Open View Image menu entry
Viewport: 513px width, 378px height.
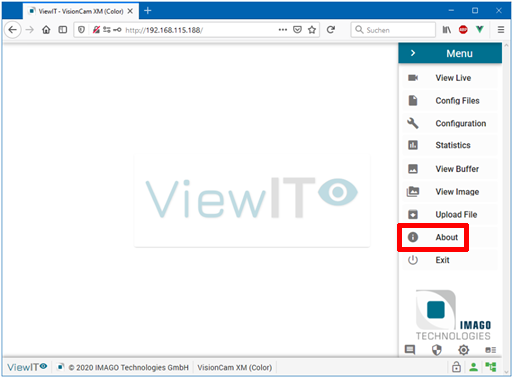click(450, 192)
